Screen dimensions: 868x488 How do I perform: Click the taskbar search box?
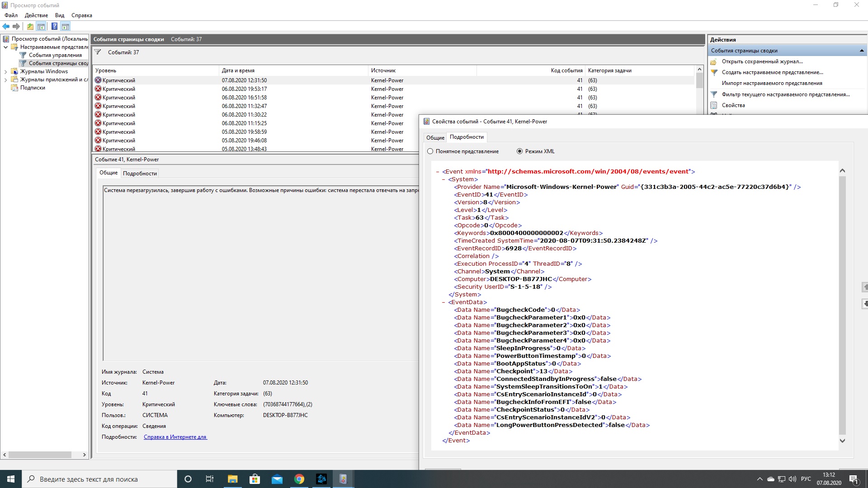(99, 479)
